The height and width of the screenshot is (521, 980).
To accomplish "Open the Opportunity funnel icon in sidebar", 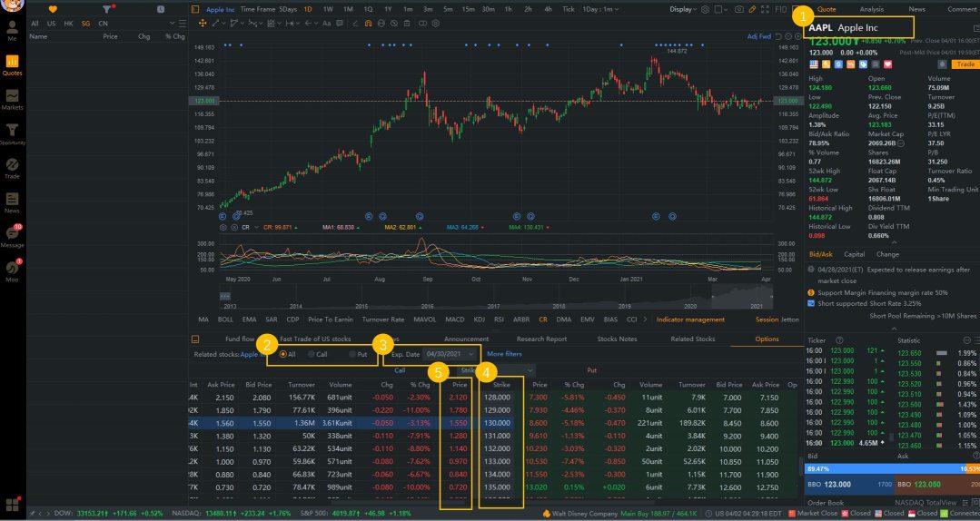I will point(12,133).
